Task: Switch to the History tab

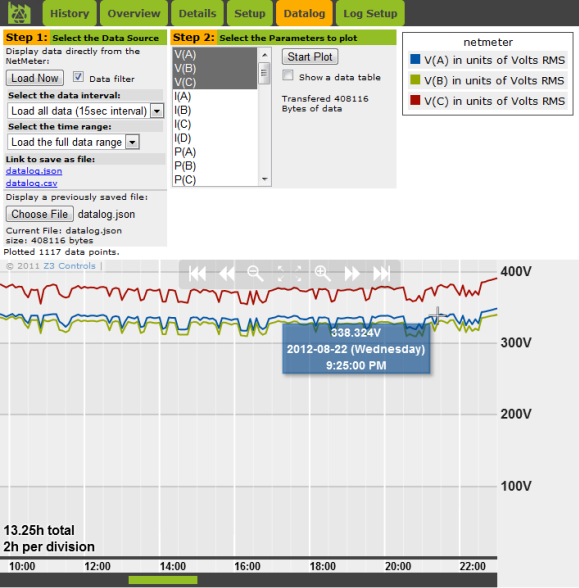Action: click(x=70, y=14)
